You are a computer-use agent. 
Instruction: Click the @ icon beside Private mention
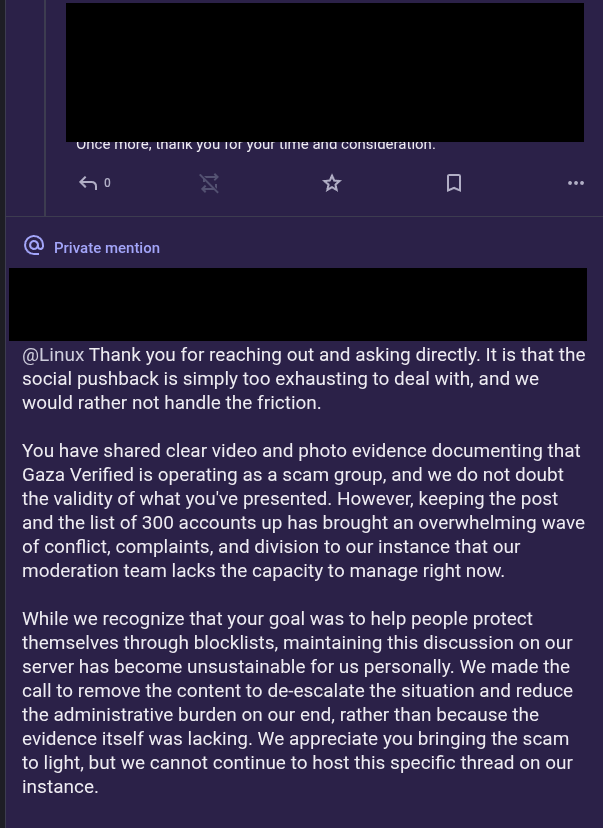[x=34, y=246]
